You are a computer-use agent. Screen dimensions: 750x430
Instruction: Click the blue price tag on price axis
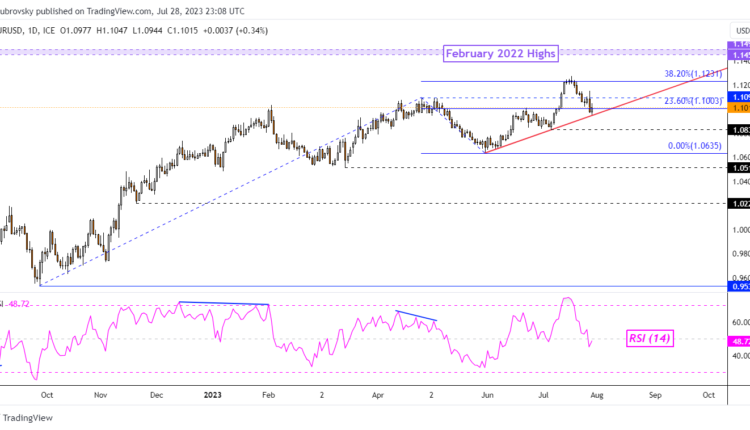click(x=738, y=96)
